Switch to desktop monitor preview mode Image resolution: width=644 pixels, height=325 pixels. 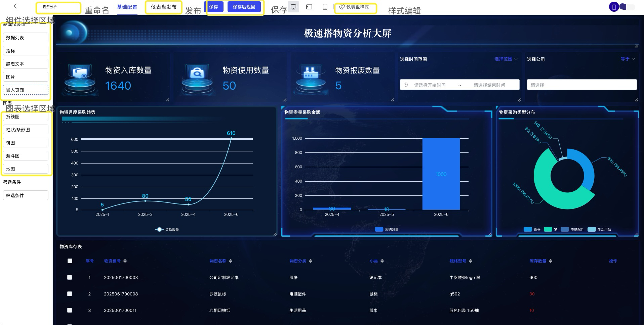pyautogui.click(x=293, y=7)
